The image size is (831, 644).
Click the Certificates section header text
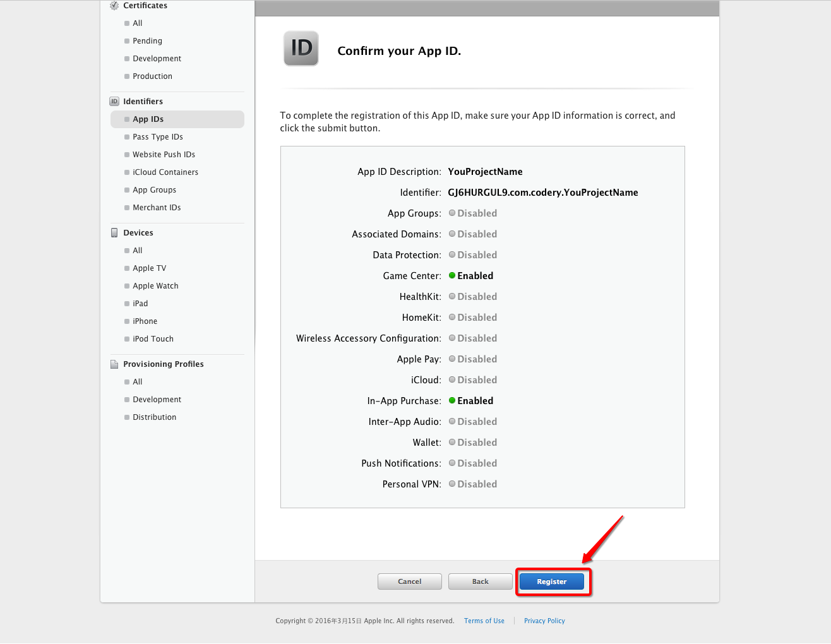point(145,6)
